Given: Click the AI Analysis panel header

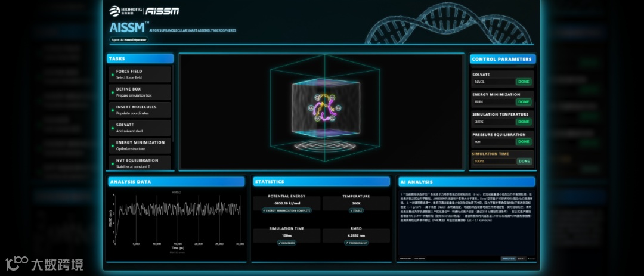Looking at the screenshot, I should tap(467, 182).
